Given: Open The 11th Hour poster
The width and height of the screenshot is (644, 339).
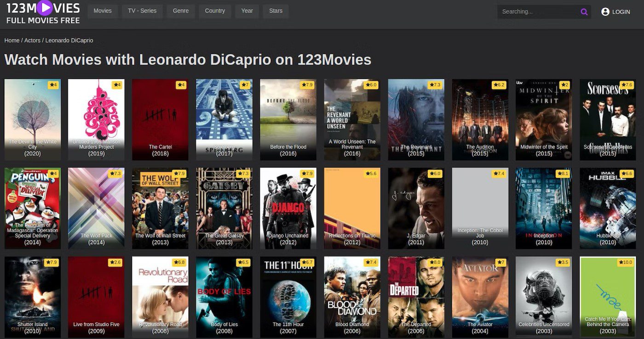Looking at the screenshot, I should [288, 297].
